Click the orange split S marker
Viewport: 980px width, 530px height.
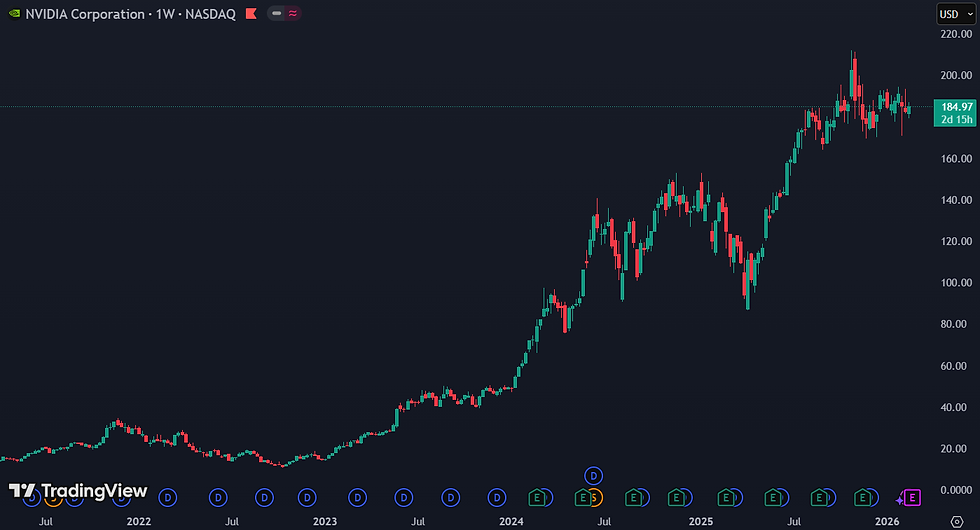point(594,498)
